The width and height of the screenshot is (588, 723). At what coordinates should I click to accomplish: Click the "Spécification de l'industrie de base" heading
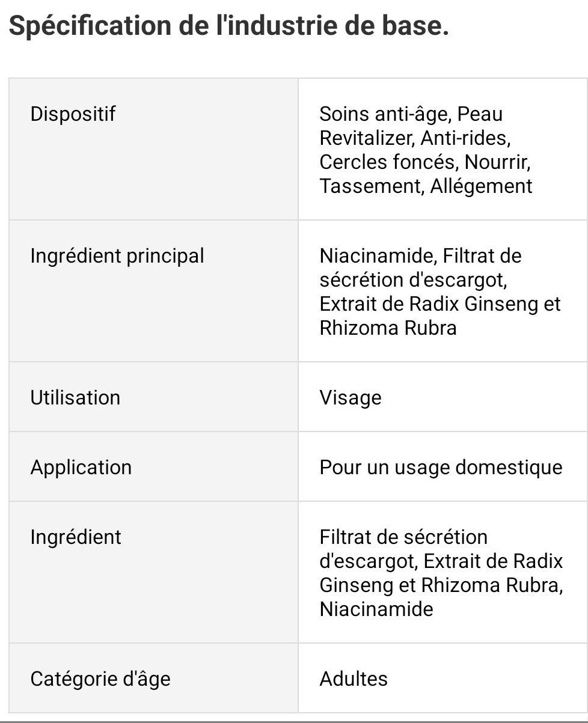tap(228, 28)
